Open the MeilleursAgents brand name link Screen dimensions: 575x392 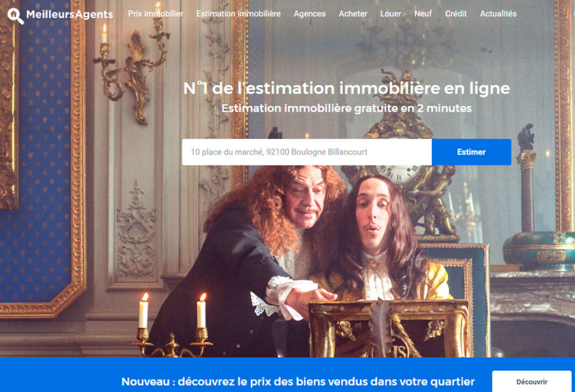pos(69,15)
